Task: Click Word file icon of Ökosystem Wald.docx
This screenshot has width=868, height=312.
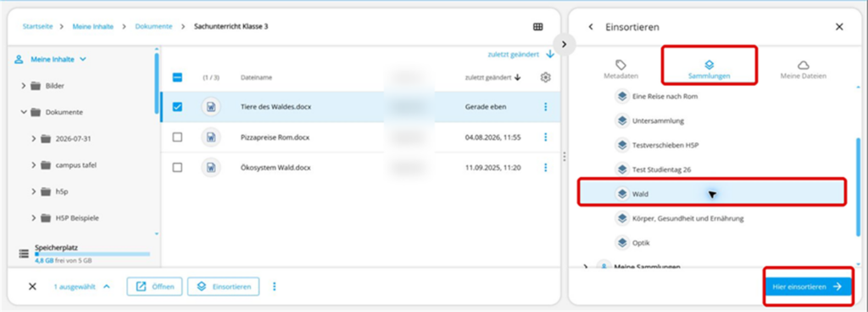Action: [x=211, y=167]
